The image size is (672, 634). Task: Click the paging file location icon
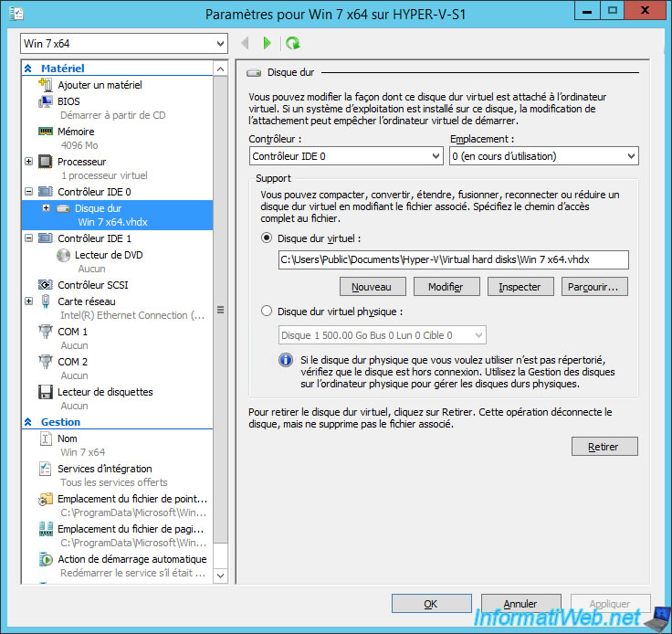(46, 529)
